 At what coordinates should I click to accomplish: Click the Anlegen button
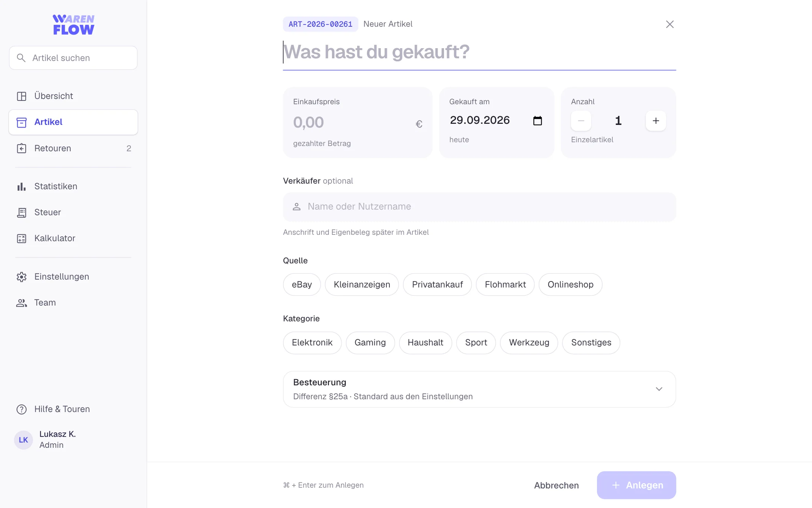pyautogui.click(x=636, y=485)
